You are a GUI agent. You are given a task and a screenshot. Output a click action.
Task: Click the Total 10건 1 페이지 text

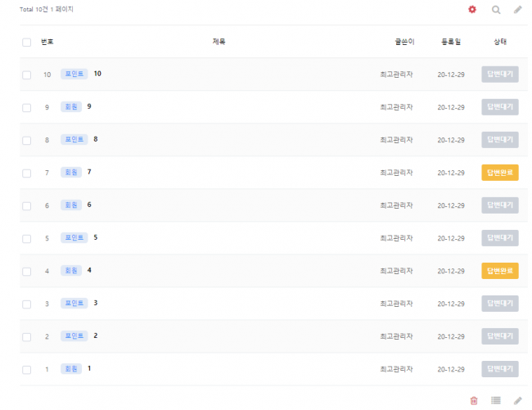pyautogui.click(x=47, y=9)
